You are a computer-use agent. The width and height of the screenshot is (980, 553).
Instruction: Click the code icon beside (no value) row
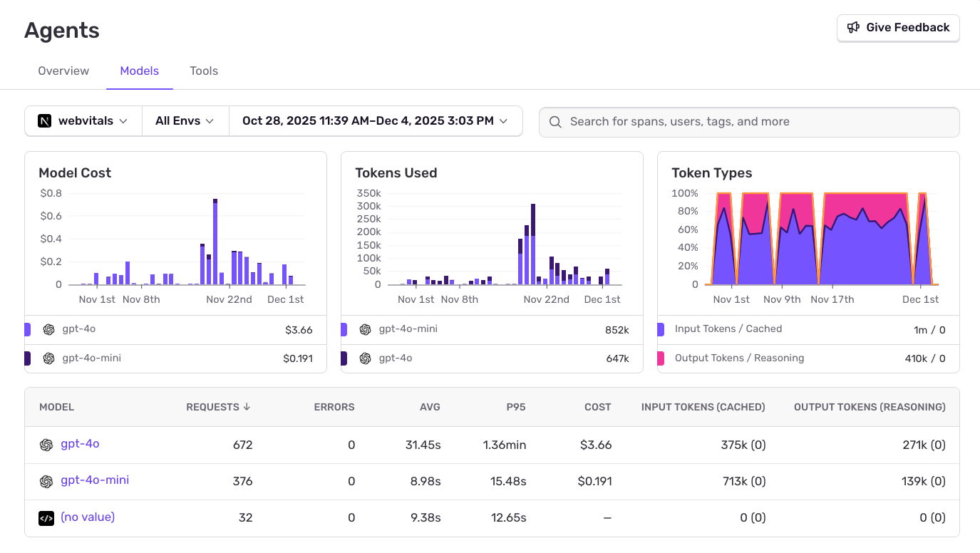pos(46,517)
